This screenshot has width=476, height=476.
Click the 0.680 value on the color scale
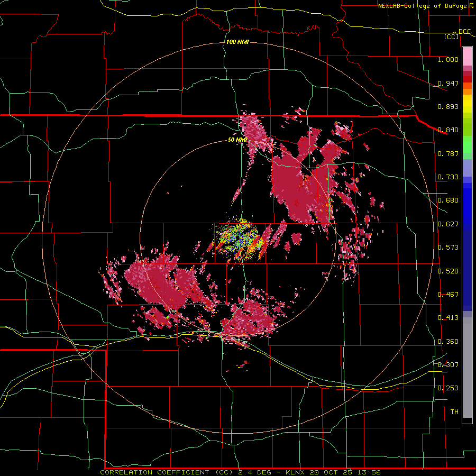pos(448,200)
